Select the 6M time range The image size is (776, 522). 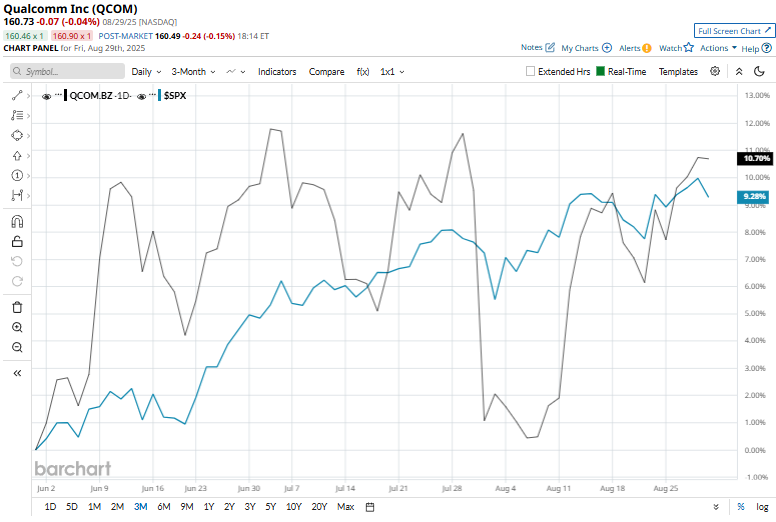click(164, 507)
